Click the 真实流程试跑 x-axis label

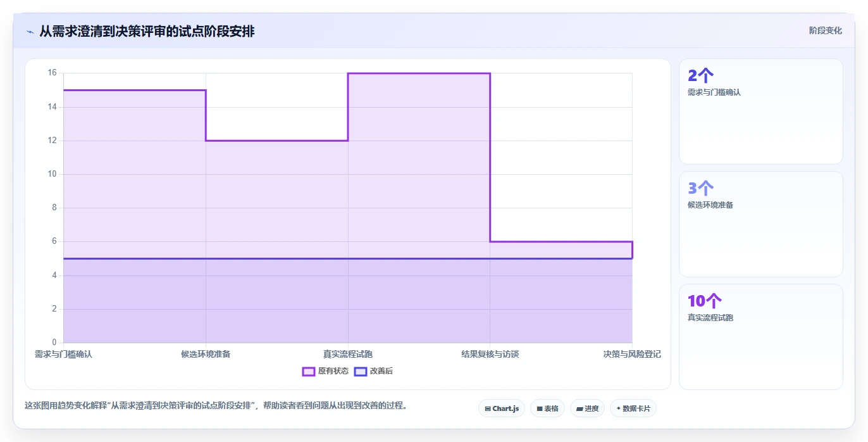[x=348, y=354]
